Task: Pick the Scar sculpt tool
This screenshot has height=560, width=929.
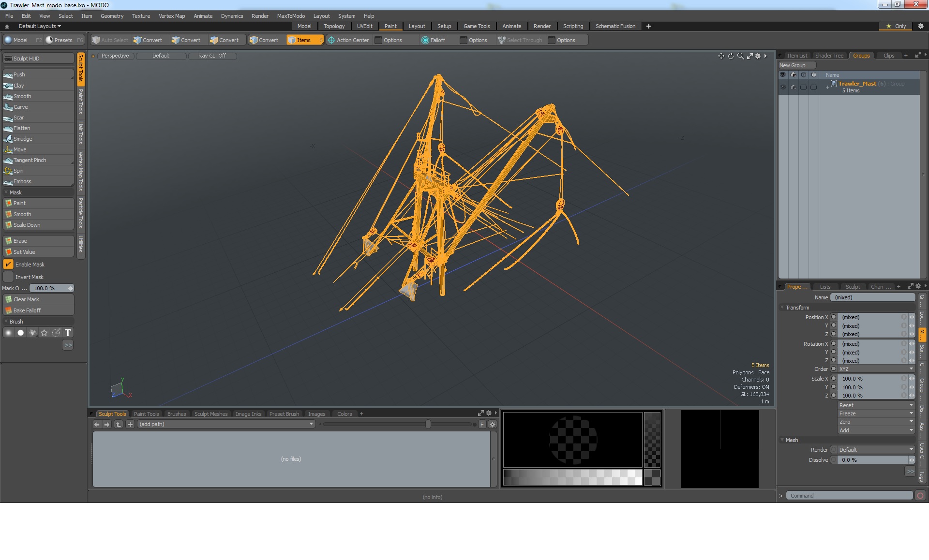Action: [38, 118]
